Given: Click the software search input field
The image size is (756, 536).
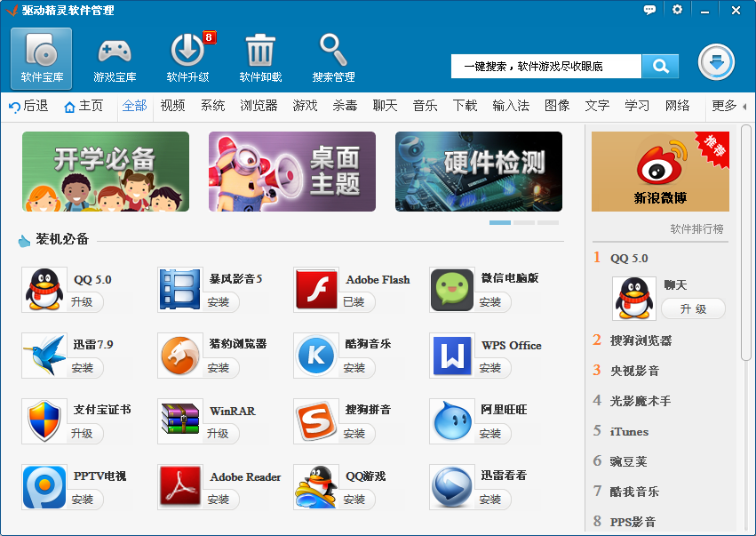Looking at the screenshot, I should [x=546, y=66].
